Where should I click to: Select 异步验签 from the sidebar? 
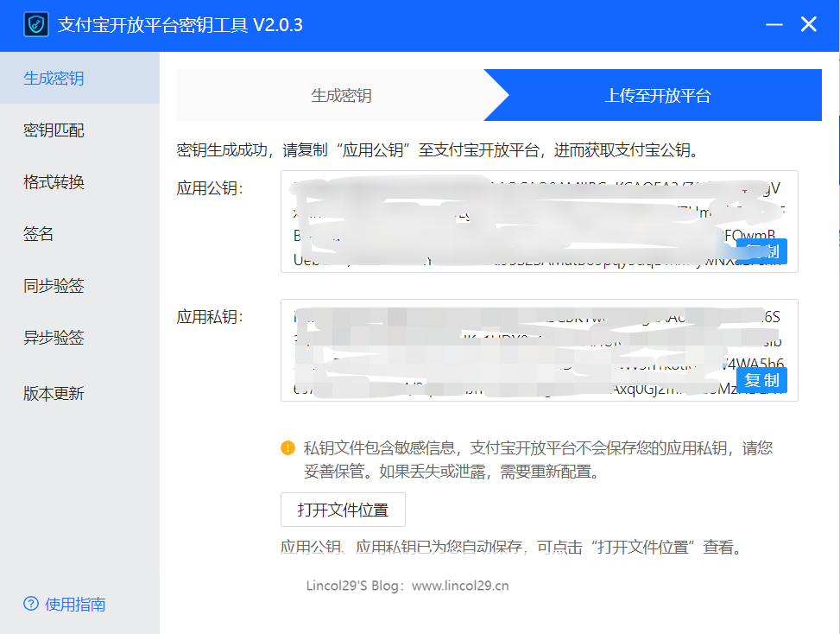click(x=54, y=338)
